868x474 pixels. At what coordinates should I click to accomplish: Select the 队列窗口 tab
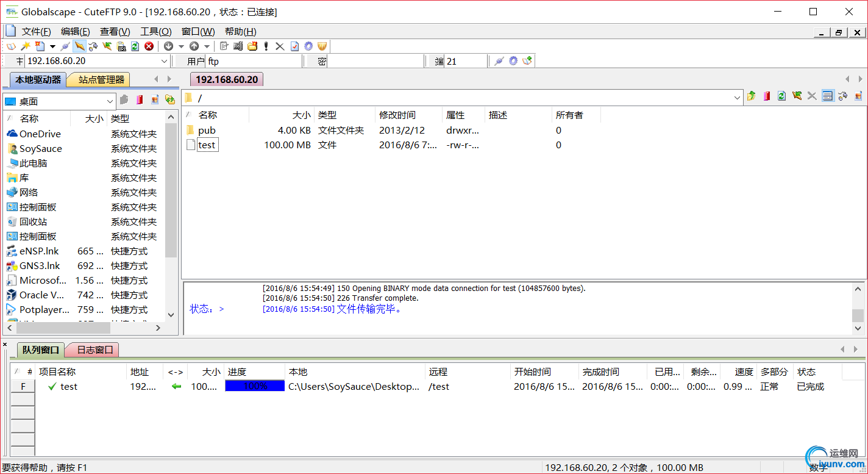click(40, 350)
